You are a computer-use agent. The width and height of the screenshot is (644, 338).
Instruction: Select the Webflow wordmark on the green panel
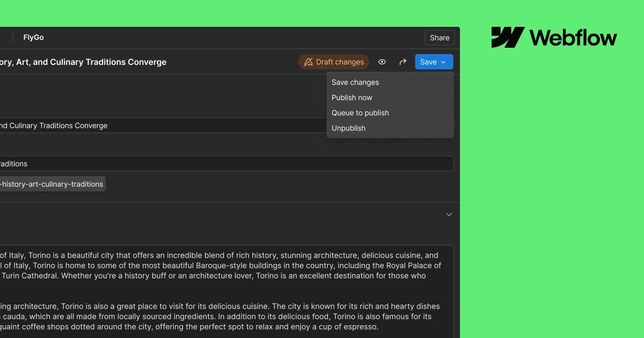coord(572,38)
